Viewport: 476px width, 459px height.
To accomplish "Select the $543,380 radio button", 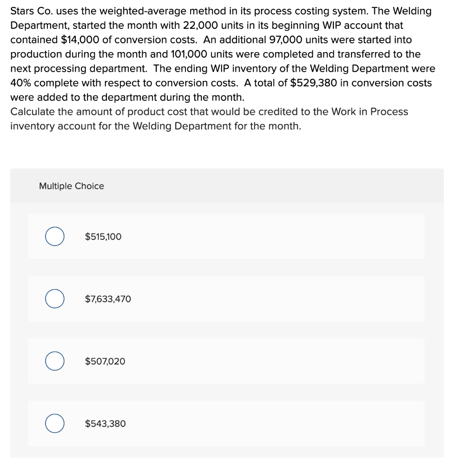I will (54, 424).
